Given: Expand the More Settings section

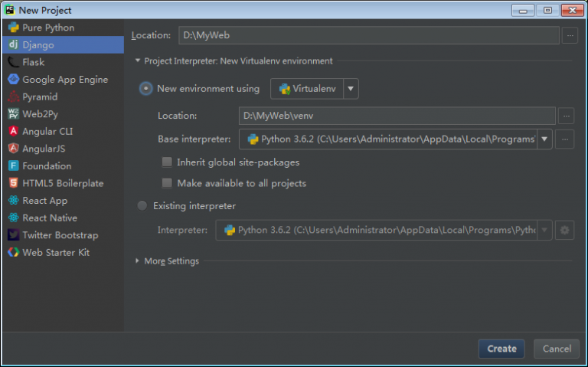Looking at the screenshot, I should point(138,261).
